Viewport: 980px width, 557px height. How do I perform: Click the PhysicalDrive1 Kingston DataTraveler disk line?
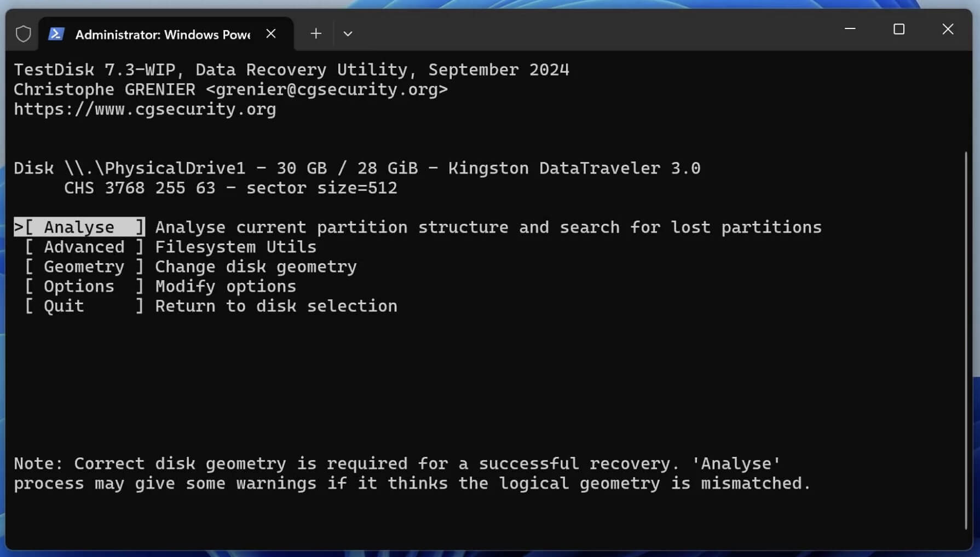[356, 168]
